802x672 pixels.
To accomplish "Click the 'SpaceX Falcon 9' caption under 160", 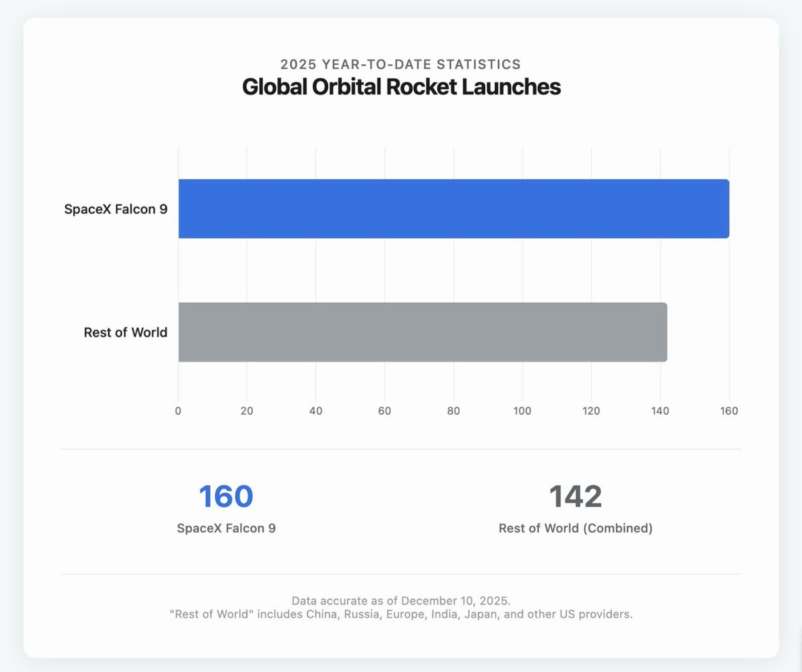I will (227, 528).
